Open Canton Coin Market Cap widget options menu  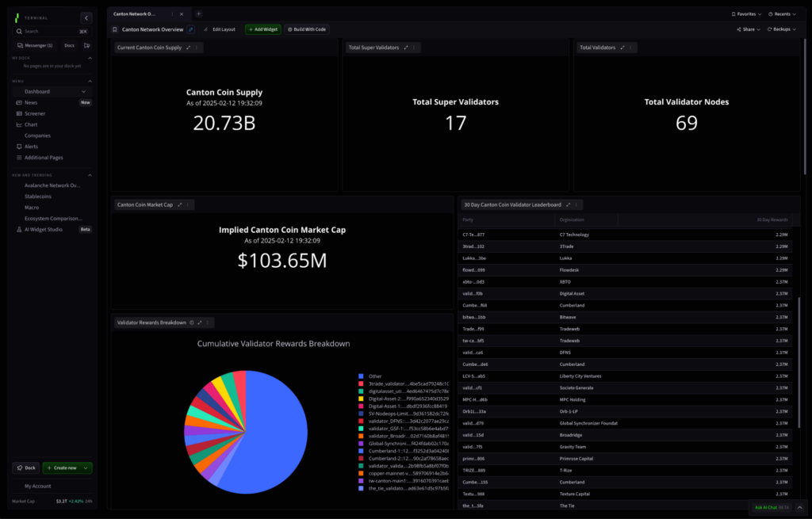(x=187, y=205)
